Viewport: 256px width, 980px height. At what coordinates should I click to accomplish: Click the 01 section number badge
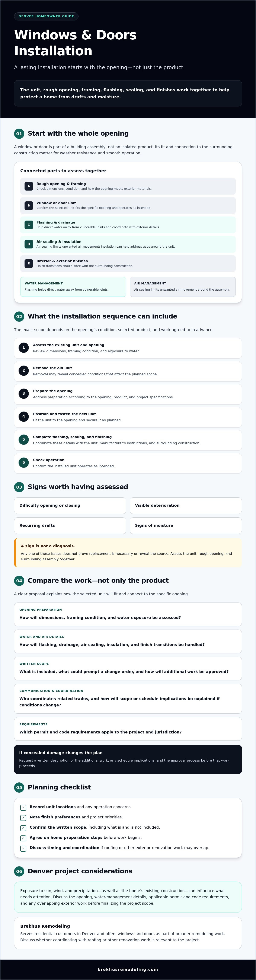[19, 133]
